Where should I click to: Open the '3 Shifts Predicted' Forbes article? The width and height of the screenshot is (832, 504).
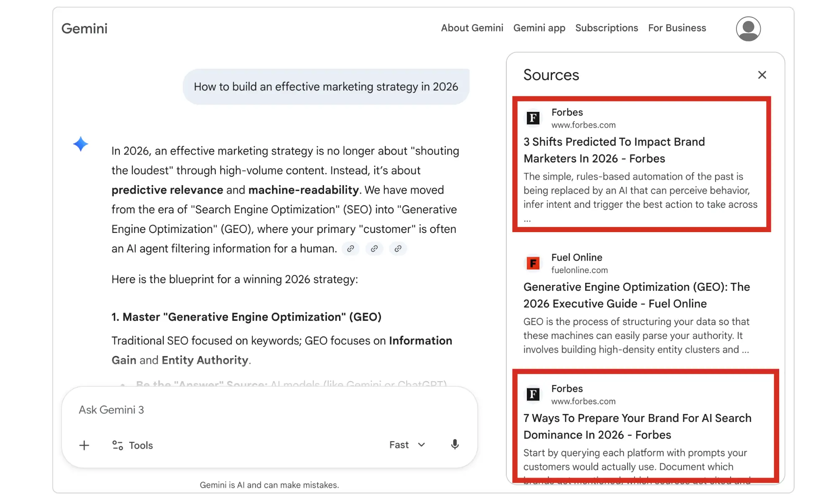[x=614, y=150]
